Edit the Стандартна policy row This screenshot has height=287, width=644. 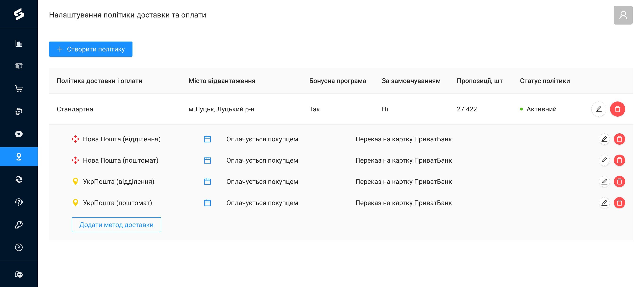(599, 109)
